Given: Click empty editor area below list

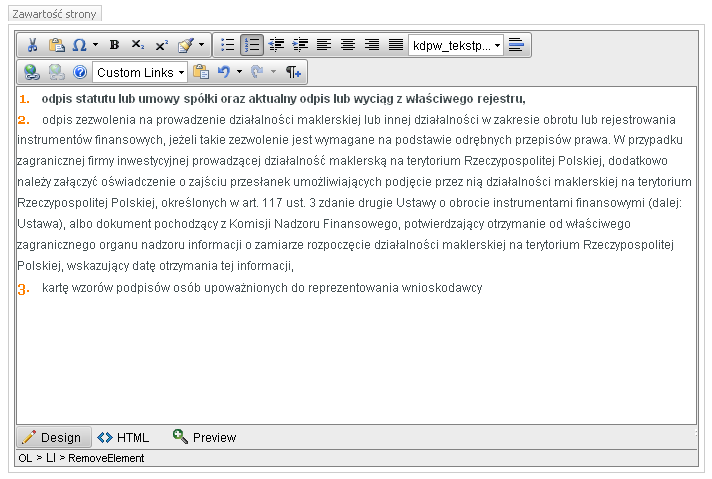Looking at the screenshot, I should pos(356,361).
